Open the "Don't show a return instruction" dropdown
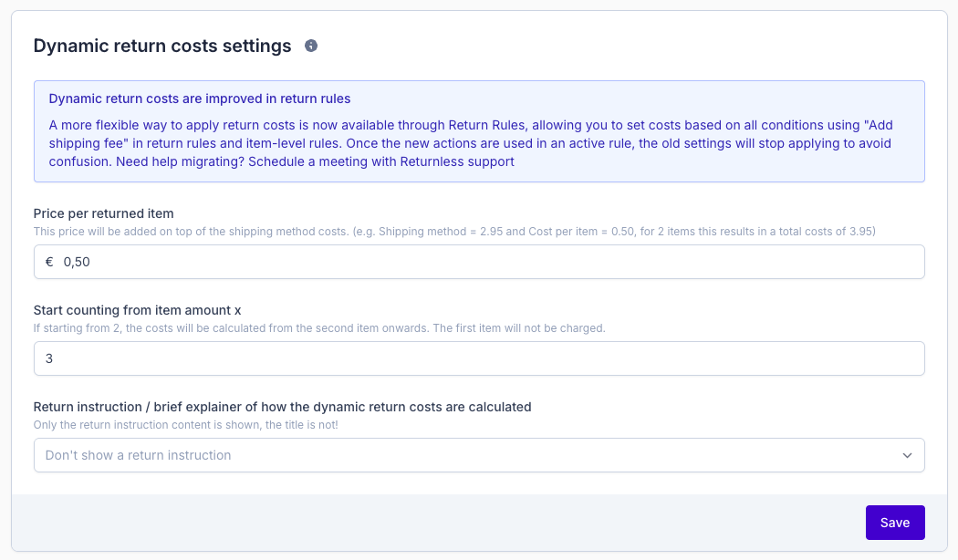Viewport: 958px width, 560px height. coord(456,455)
